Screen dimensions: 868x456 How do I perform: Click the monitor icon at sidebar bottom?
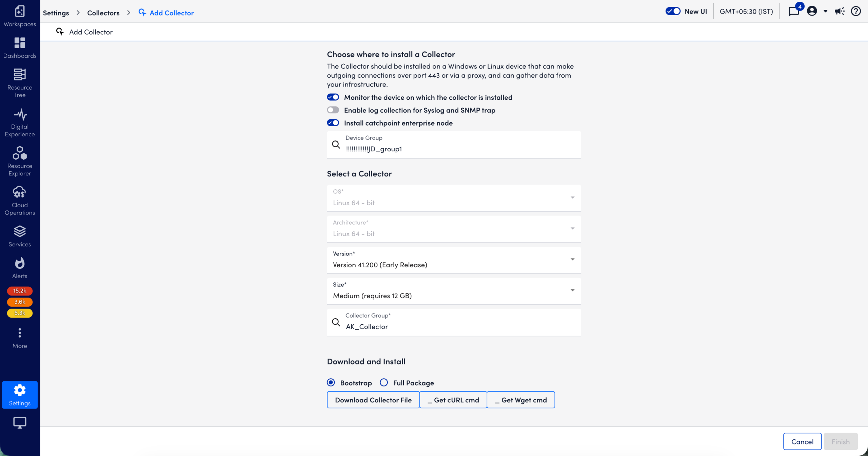click(x=20, y=423)
